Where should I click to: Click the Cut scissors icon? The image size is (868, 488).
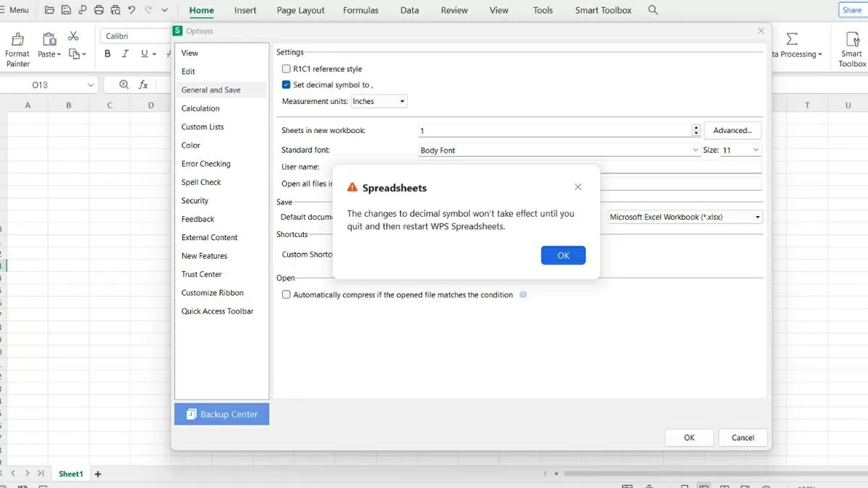73,36
